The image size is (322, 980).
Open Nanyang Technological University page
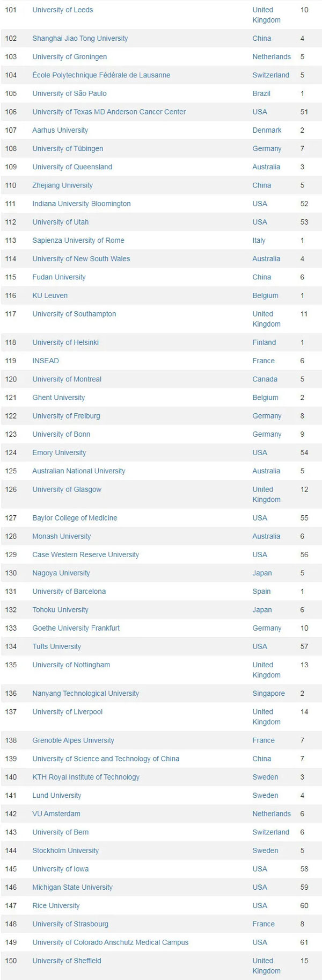85,693
